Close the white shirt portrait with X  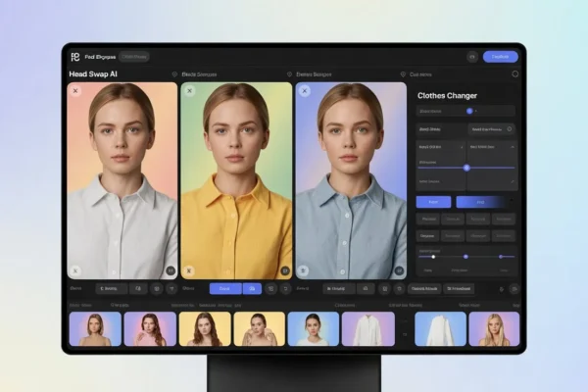coord(75,90)
